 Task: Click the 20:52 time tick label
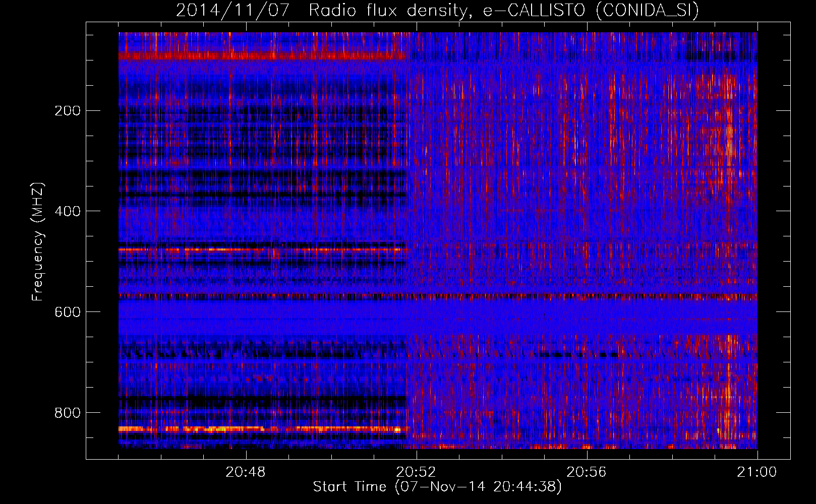point(416,472)
